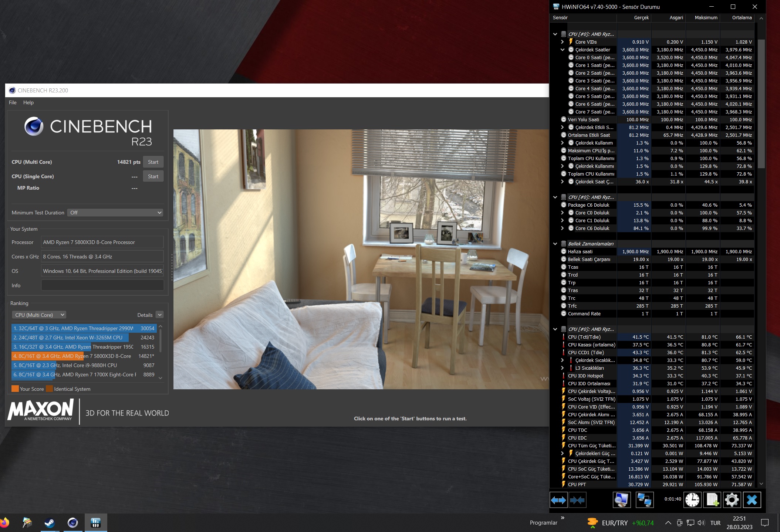Click the CPU TDC lightning icon
Viewport: 780px width, 532px height.
pos(563,430)
